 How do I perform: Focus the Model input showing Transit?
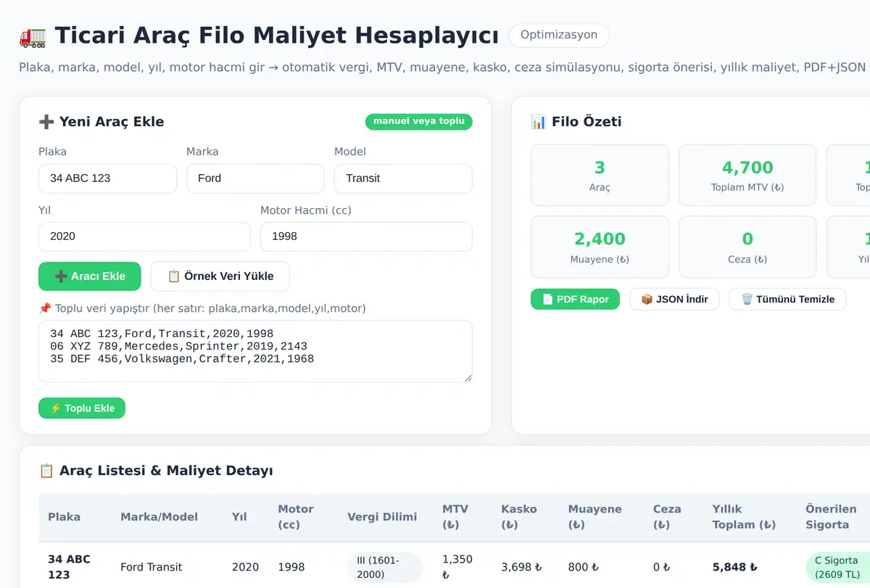tap(403, 178)
